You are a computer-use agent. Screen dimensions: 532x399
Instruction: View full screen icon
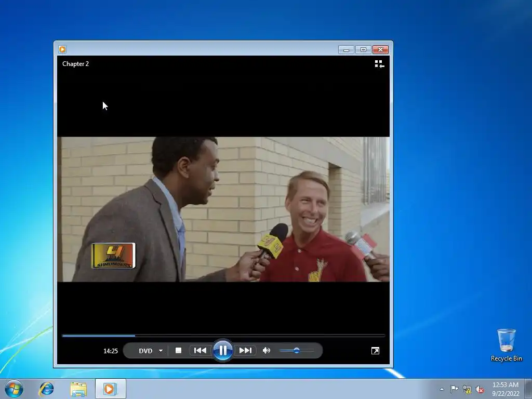click(375, 351)
